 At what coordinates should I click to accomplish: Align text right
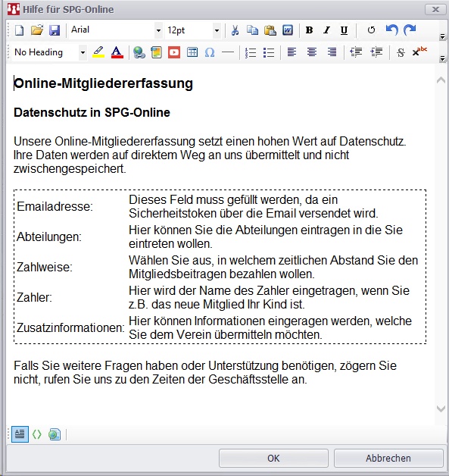(x=332, y=52)
